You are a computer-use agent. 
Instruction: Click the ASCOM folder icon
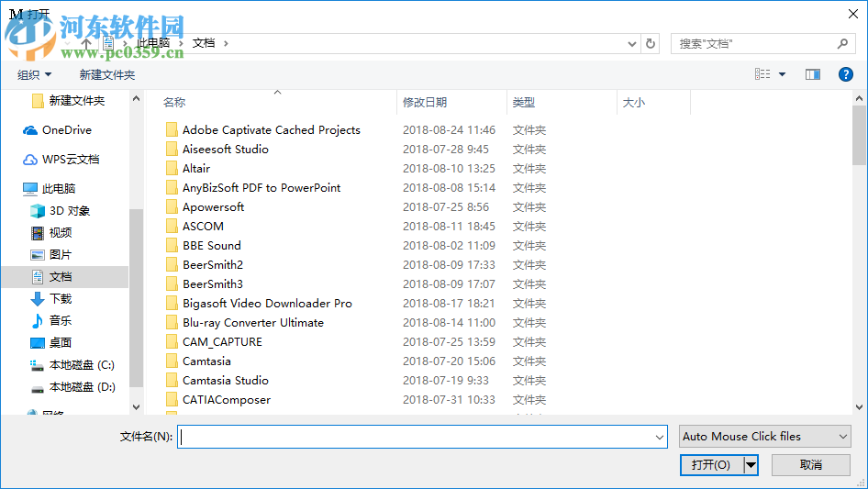tap(172, 226)
